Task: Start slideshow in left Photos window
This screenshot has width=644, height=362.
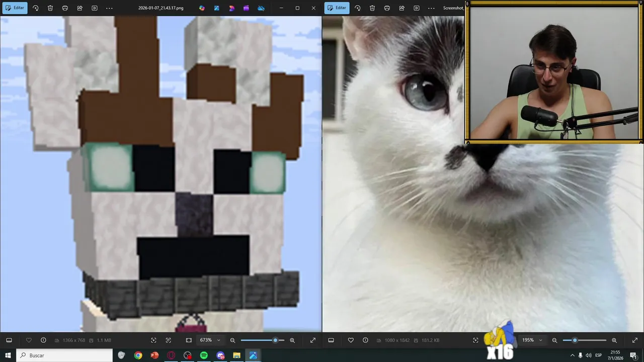Action: tap(95, 8)
